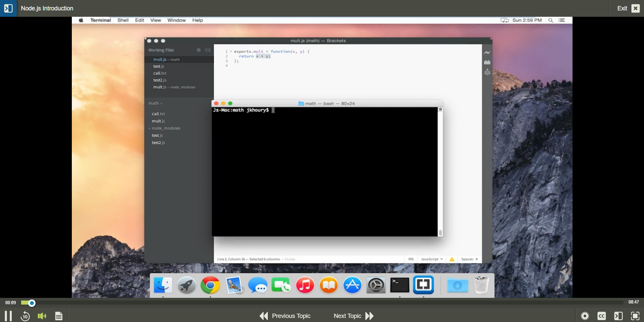
Task: Toggle fullscreen video playback
Action: pos(636,316)
